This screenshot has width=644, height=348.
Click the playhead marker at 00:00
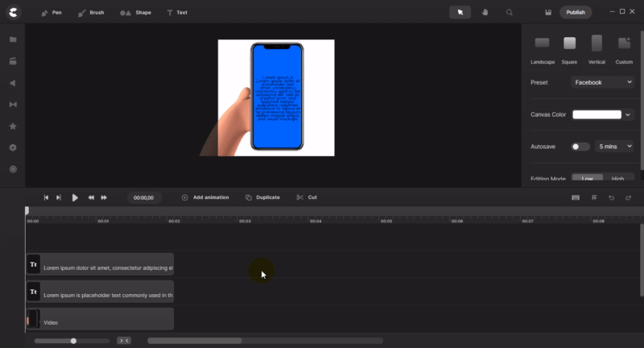coord(27,210)
